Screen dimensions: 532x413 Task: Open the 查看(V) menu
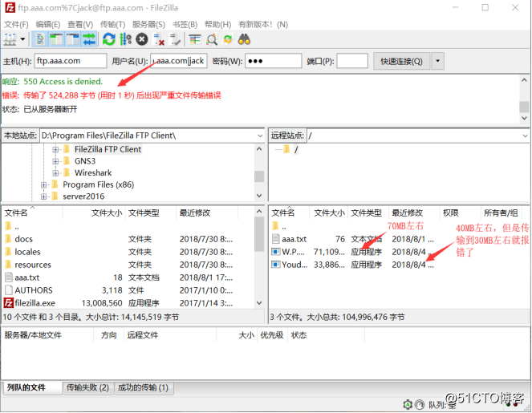pos(80,24)
